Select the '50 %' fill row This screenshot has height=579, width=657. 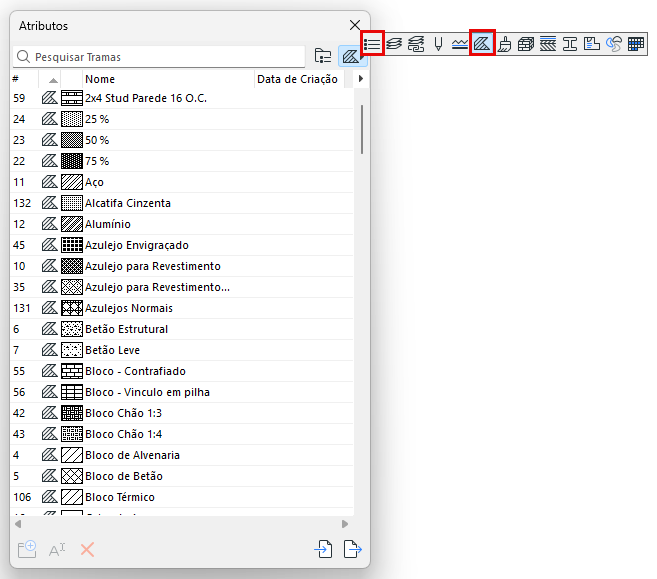182,140
